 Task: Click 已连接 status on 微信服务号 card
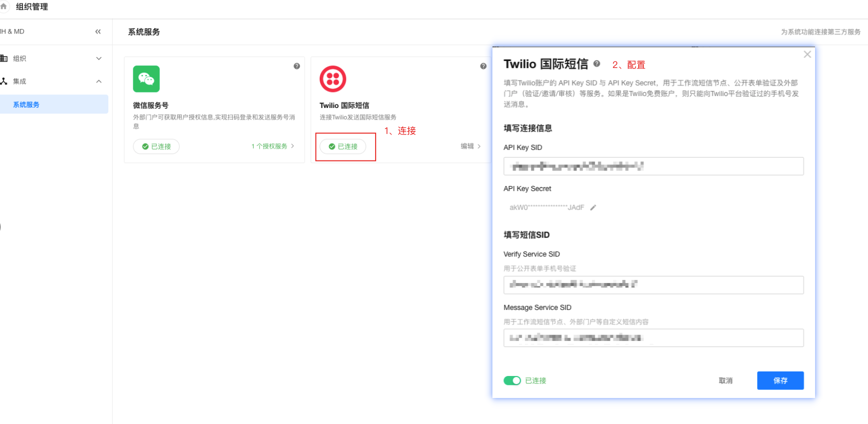tap(156, 146)
